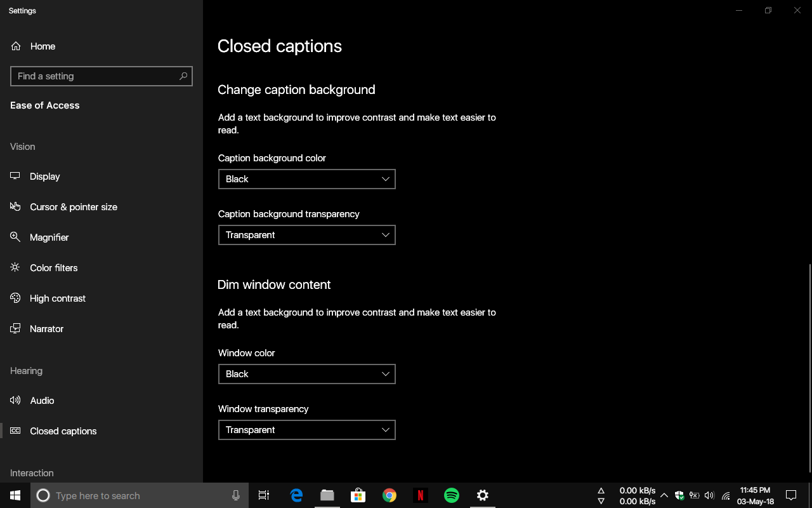Image resolution: width=812 pixels, height=508 pixels.
Task: Open Microsoft Store from taskbar
Action: 358,495
